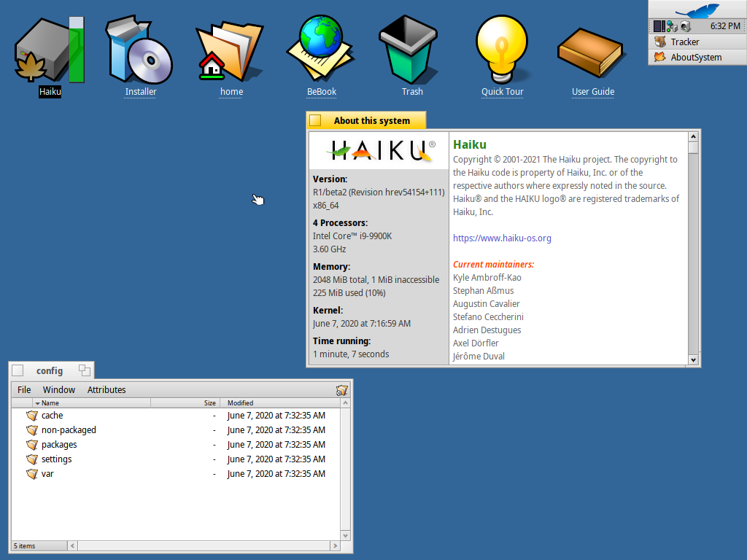Click the version text 'R1/beta2 (Revision hrev54154+111)'
This screenshot has height=560, width=747.
click(x=379, y=192)
